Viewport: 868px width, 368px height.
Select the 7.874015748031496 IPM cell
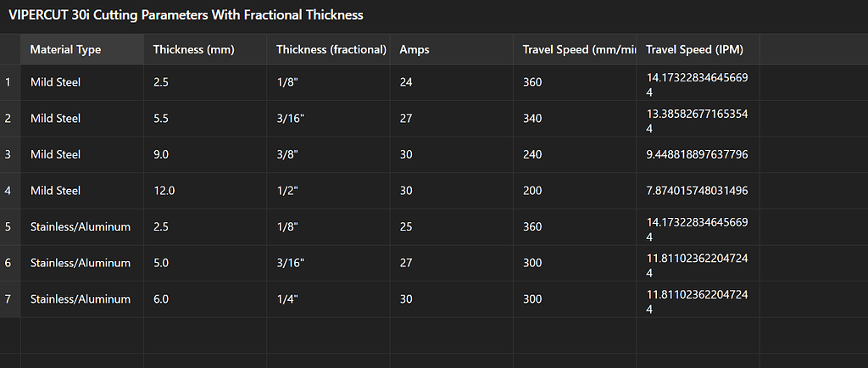tap(697, 192)
